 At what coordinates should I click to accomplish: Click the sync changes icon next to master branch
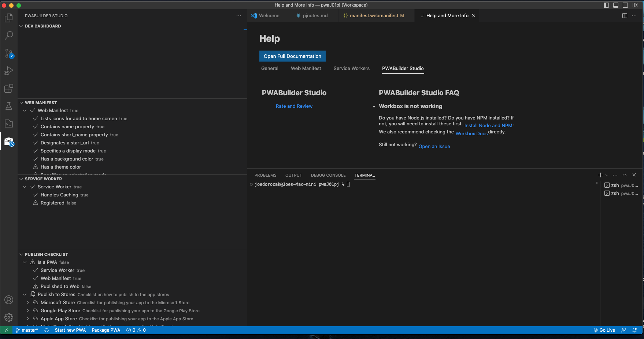[47, 330]
